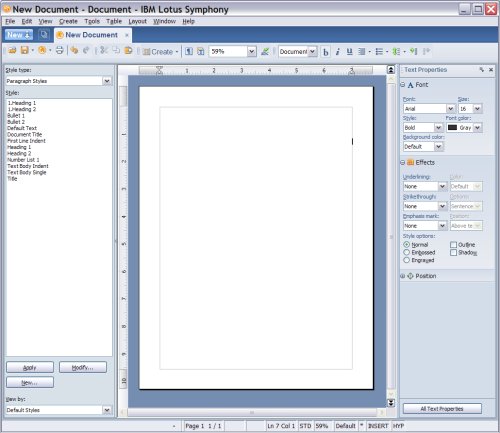The image size is (500, 433).
Task: Toggle underline with the U icon
Action: coord(349,52)
